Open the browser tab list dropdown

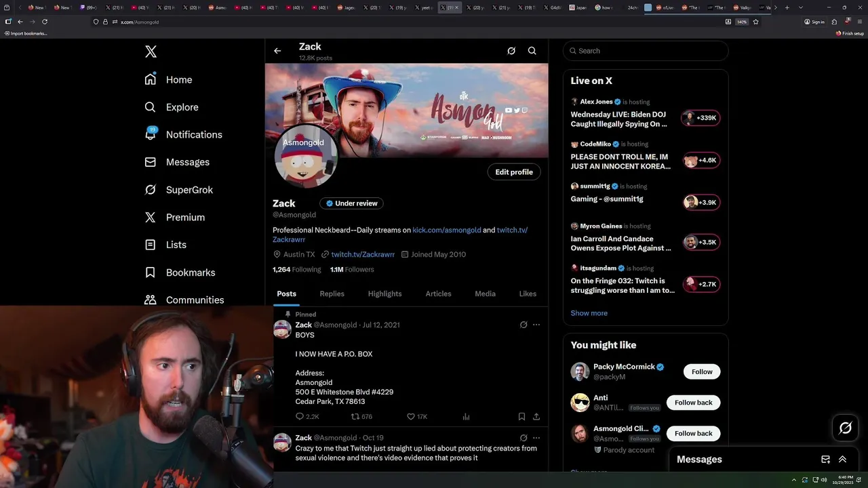tap(801, 7)
